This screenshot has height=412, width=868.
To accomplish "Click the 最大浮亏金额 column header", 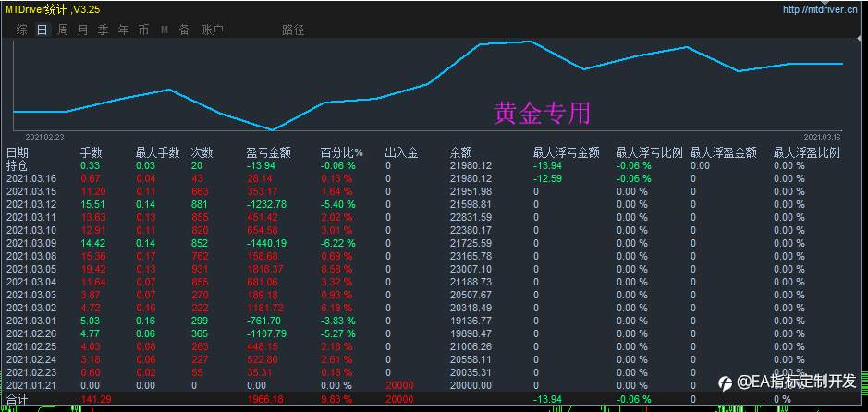I will point(567,152).
